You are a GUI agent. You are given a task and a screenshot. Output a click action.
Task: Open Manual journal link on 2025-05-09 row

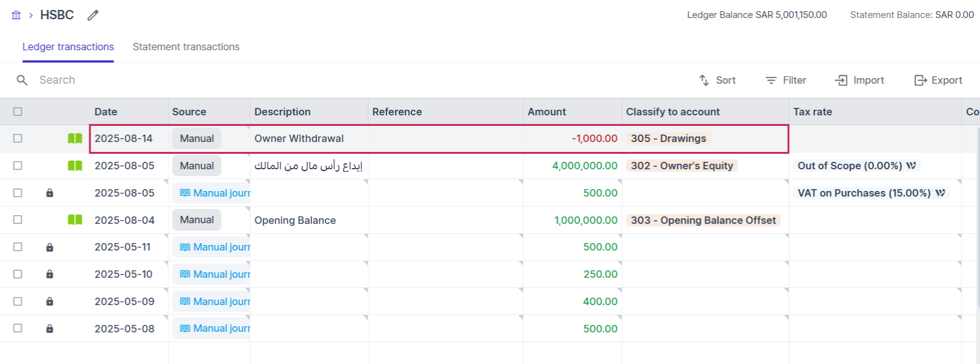click(x=215, y=301)
